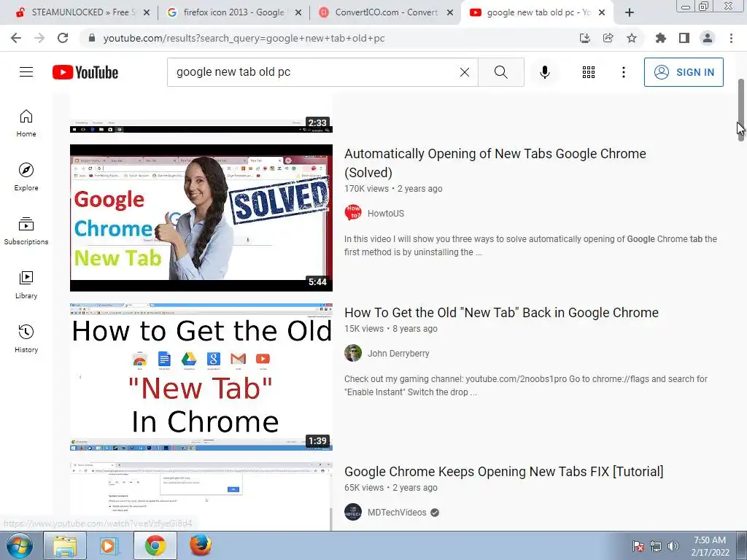Open the Windows Start button
The width and height of the screenshot is (747, 560).
click(x=20, y=545)
